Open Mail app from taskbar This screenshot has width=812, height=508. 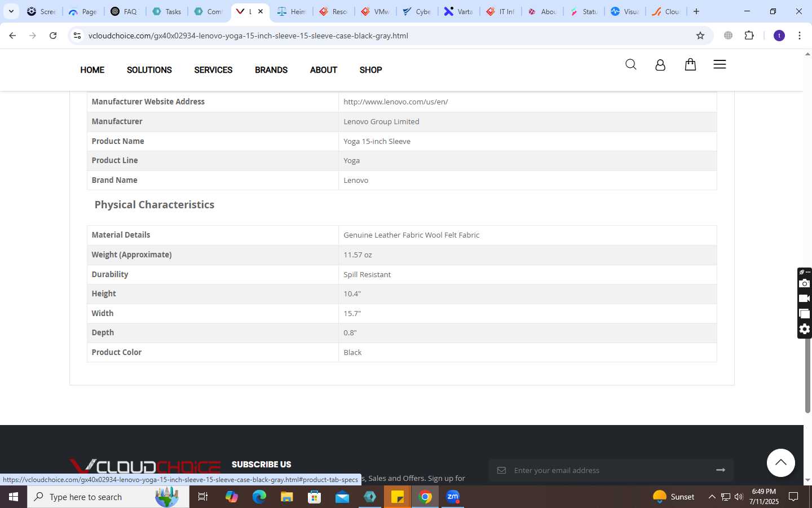342,497
